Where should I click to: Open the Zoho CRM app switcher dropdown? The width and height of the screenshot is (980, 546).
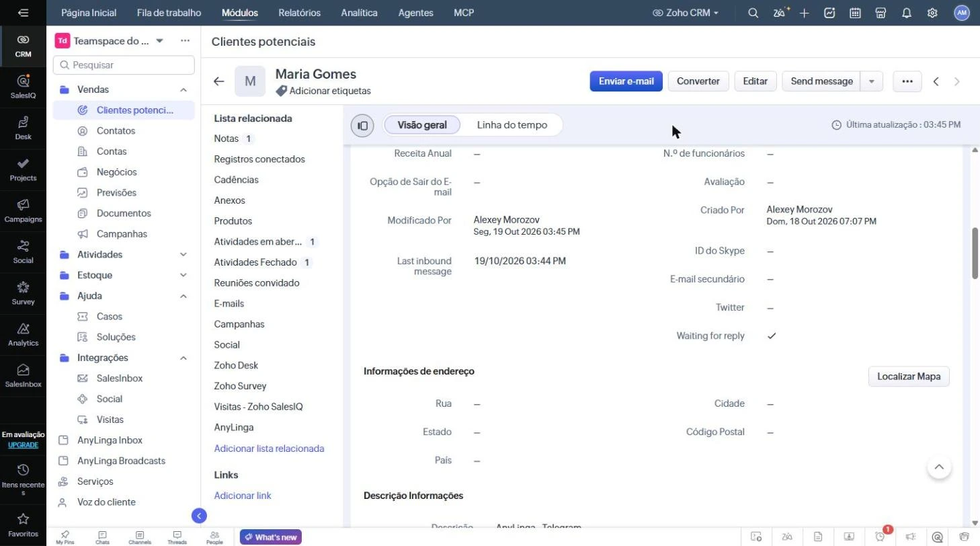[x=686, y=13]
